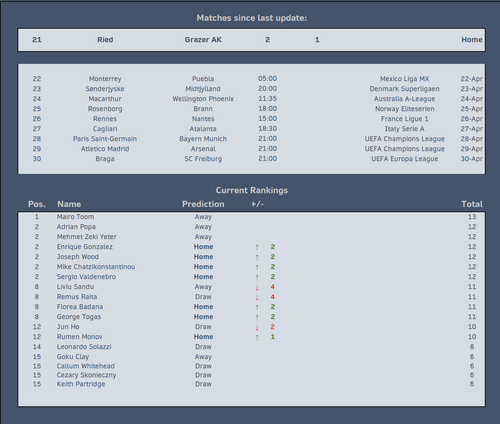
Task: Click the red down arrow beside Jun Ho
Action: point(257,327)
